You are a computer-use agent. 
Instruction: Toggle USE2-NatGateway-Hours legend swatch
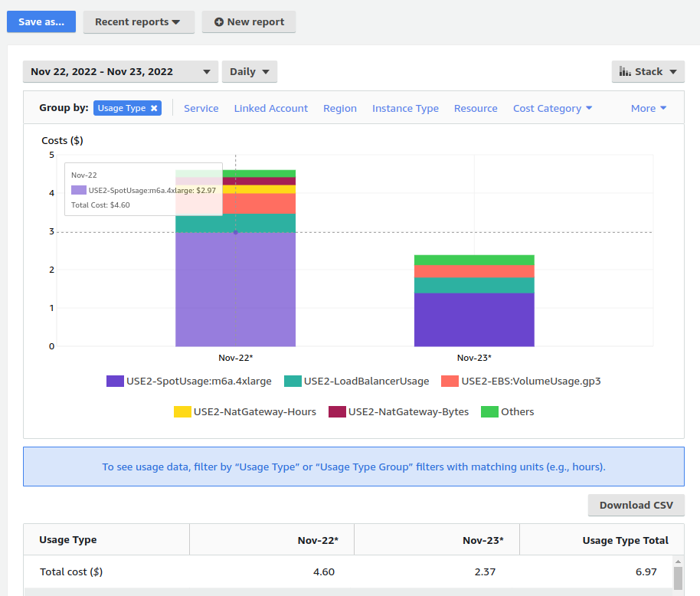[182, 411]
